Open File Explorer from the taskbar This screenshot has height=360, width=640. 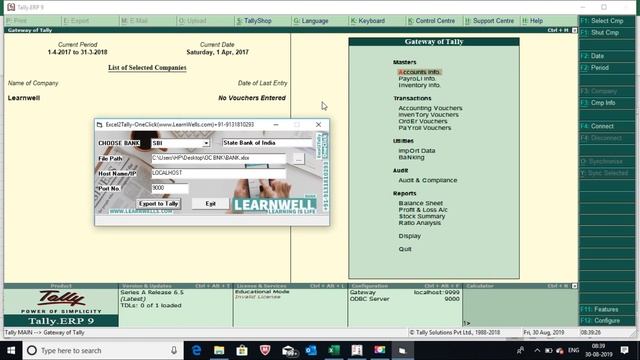pyautogui.click(x=219, y=351)
